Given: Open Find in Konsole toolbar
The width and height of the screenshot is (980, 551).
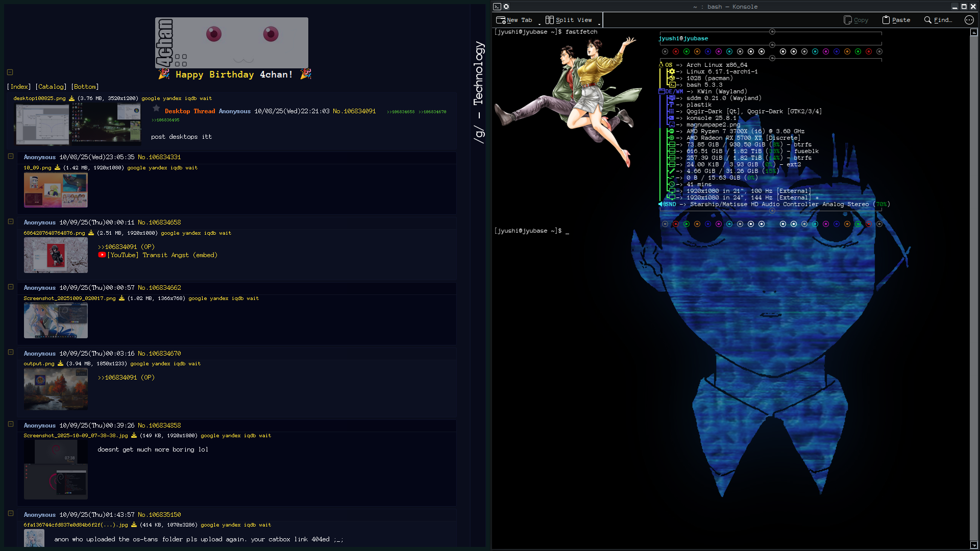Looking at the screenshot, I should point(938,20).
